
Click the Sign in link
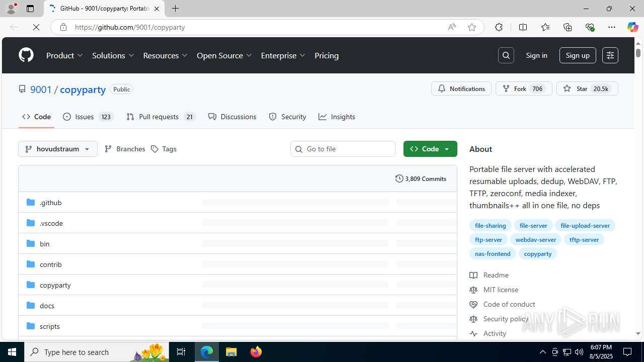coord(536,55)
